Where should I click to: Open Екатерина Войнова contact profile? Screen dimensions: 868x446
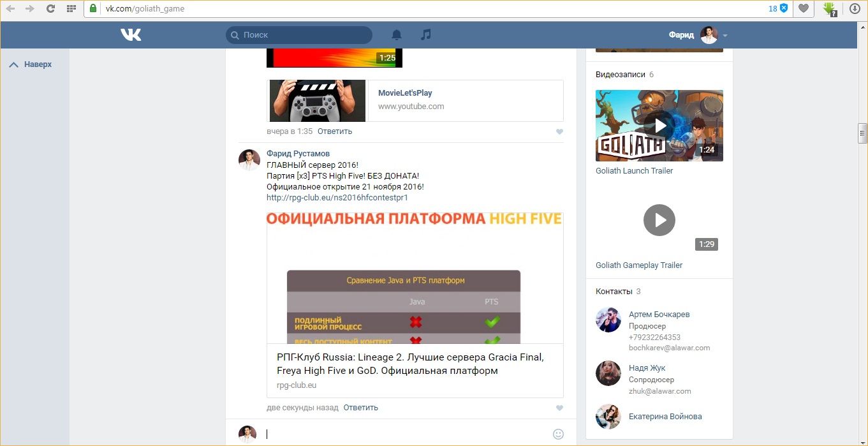[x=665, y=417]
